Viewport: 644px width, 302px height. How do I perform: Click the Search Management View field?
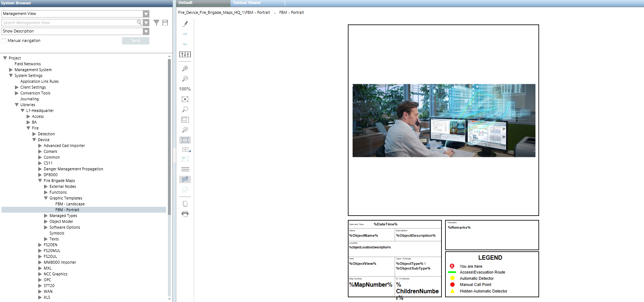69,23
